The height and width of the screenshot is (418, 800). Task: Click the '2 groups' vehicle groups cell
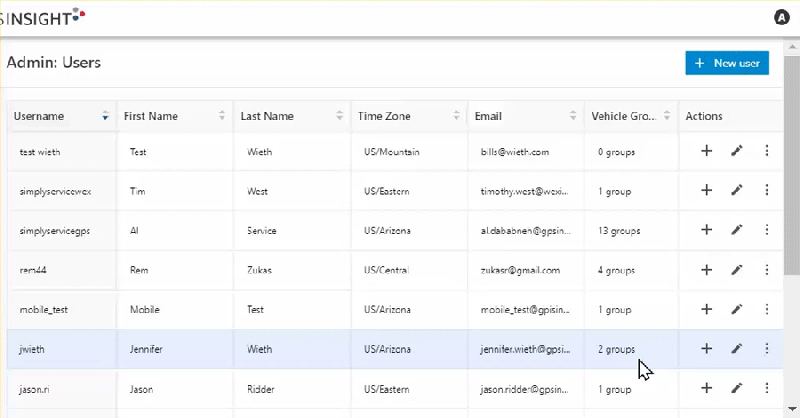pyautogui.click(x=631, y=349)
